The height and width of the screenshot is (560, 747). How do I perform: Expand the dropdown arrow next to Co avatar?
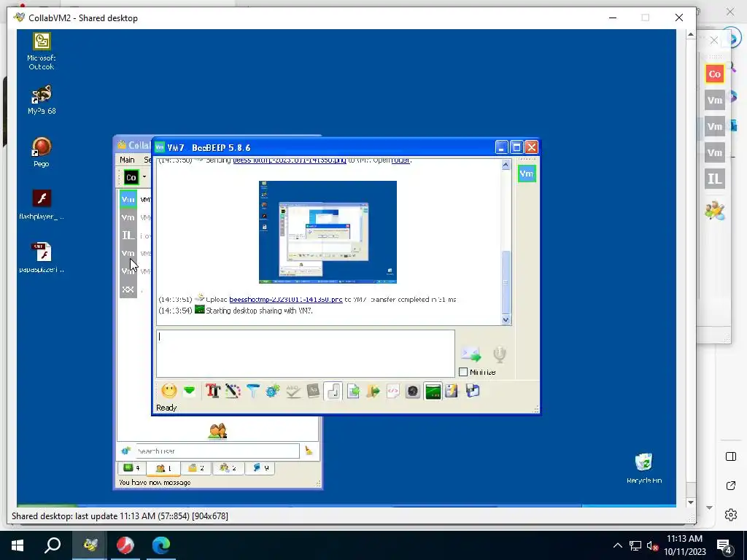click(144, 177)
